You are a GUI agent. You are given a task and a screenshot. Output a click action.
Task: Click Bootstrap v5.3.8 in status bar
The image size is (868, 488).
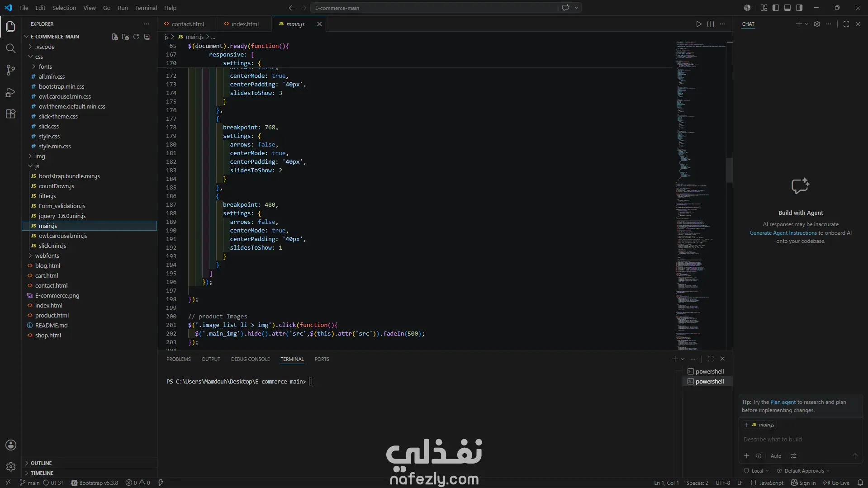point(95,483)
